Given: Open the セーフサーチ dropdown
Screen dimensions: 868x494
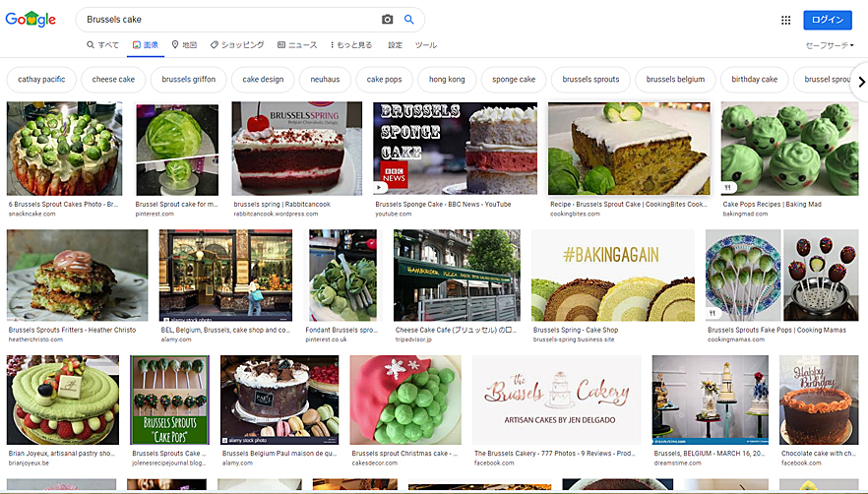Looking at the screenshot, I should [x=830, y=45].
